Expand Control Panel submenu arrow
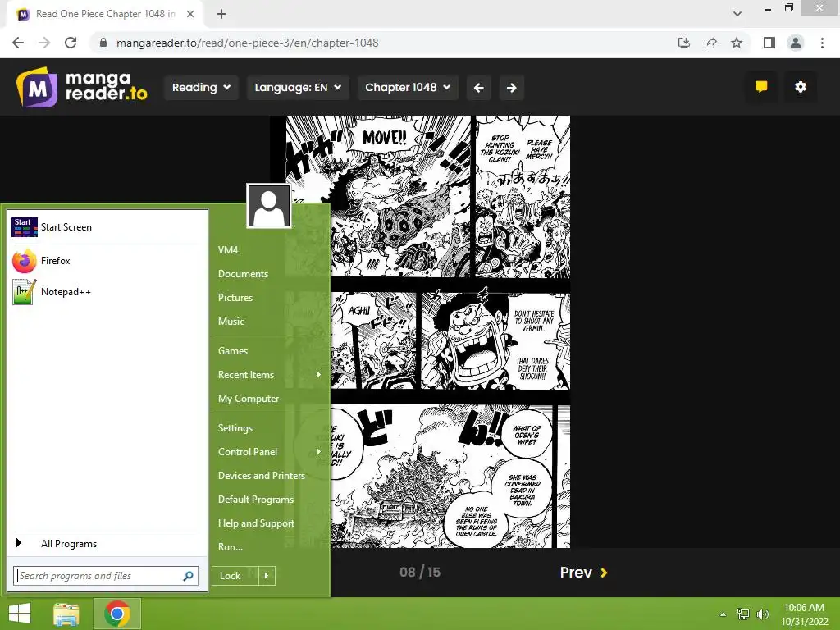Image resolution: width=840 pixels, height=630 pixels. 319,452
